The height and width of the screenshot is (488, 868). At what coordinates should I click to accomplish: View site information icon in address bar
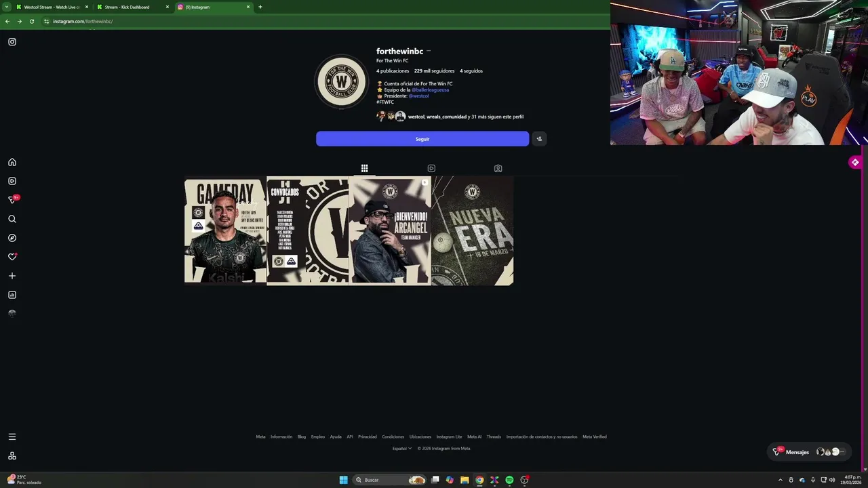[46, 21]
